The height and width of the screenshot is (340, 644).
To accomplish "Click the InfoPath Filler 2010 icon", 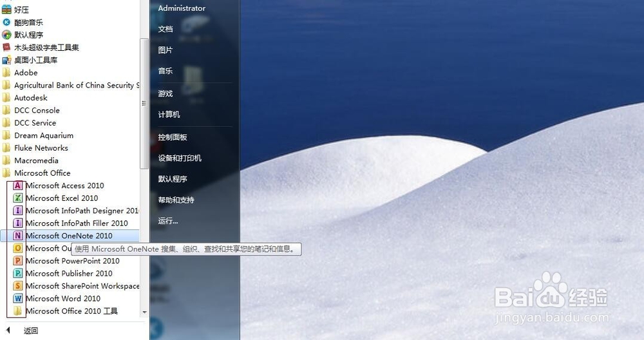I will (x=17, y=223).
